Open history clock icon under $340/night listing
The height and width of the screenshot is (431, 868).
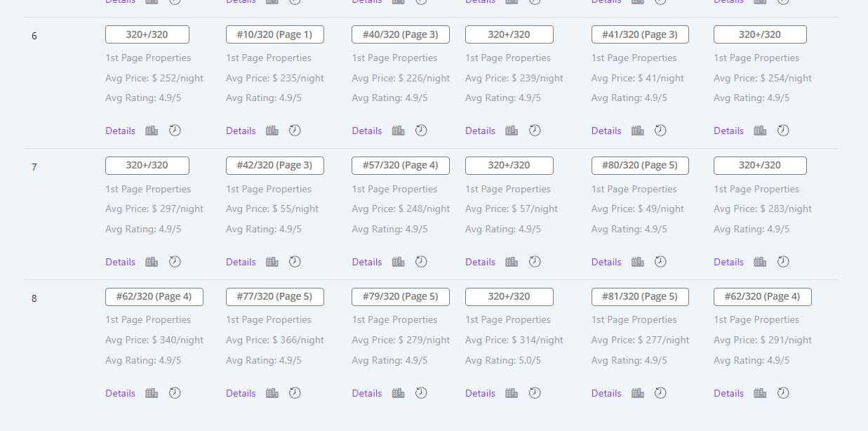tap(175, 393)
